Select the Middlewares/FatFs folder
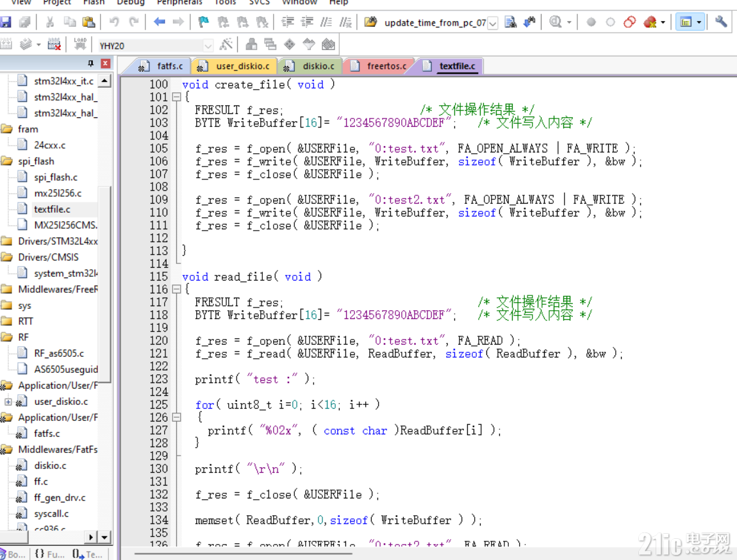Screen dimensions: 737x560 (58, 450)
